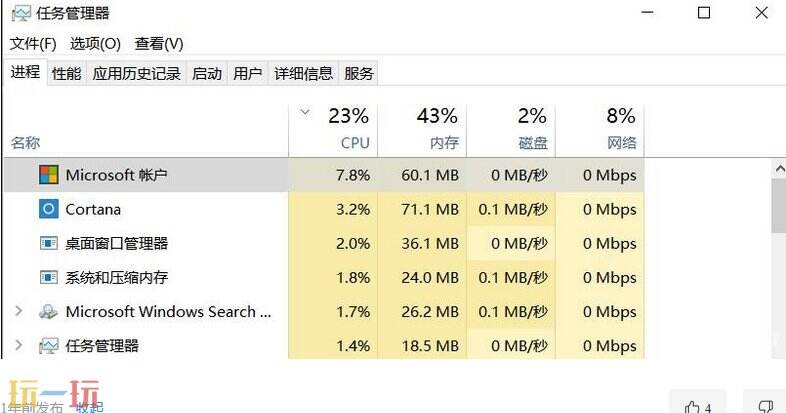Click the thumbs-up like icon
Viewport: 786px width, 413px height.
[692, 406]
